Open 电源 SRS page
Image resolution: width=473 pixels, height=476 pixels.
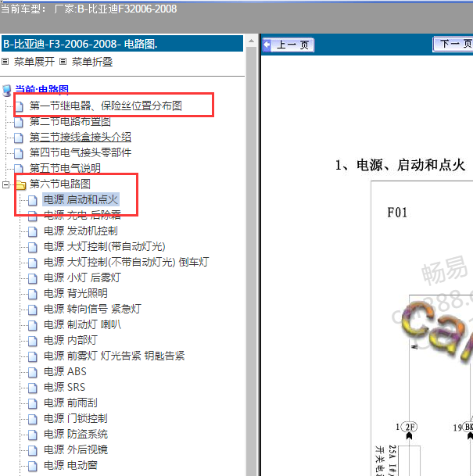click(64, 388)
